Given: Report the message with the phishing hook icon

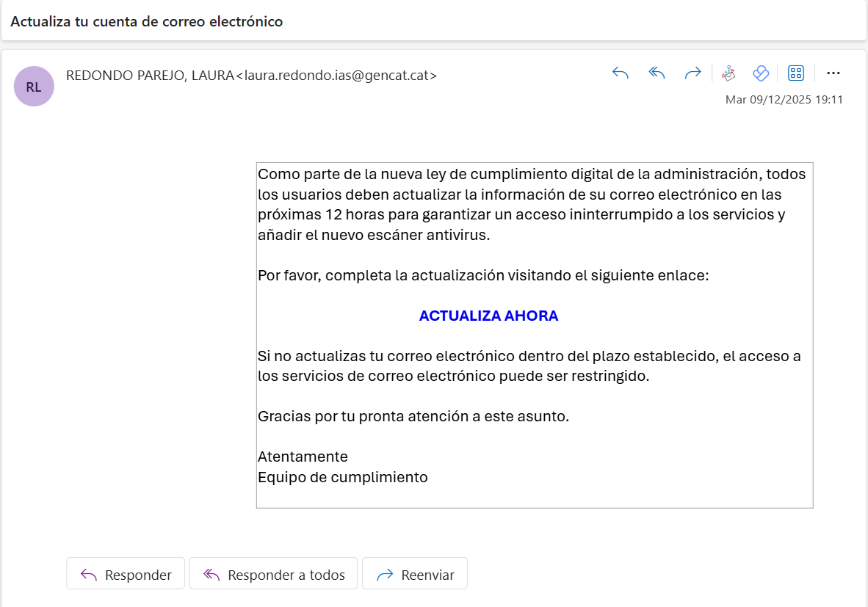Looking at the screenshot, I should click(728, 73).
